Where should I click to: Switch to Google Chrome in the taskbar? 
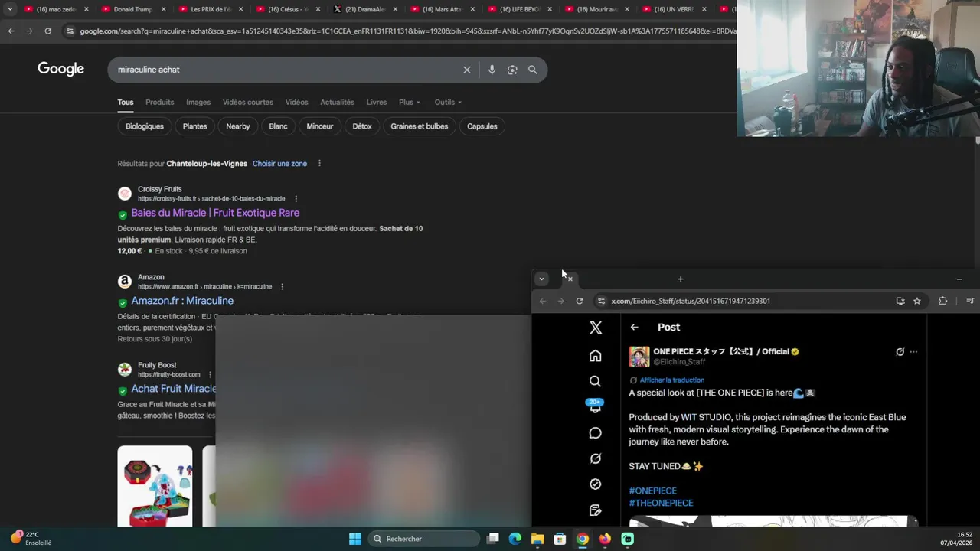point(583,539)
